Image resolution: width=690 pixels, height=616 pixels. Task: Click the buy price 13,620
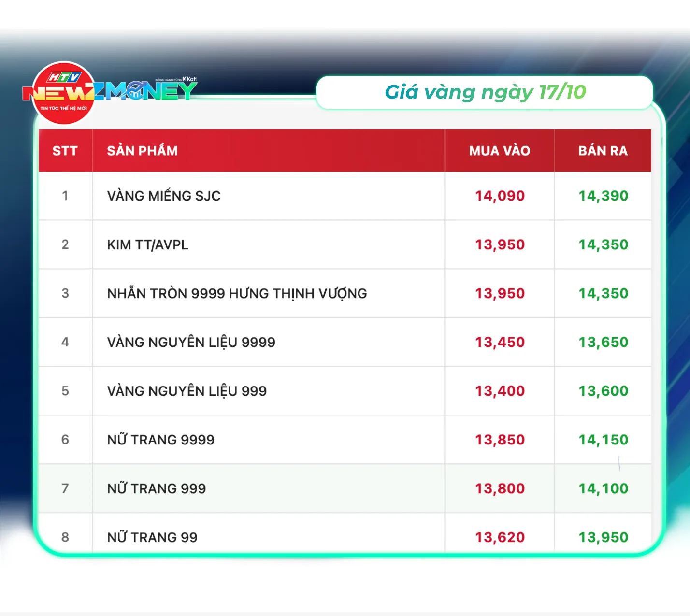[500, 537]
